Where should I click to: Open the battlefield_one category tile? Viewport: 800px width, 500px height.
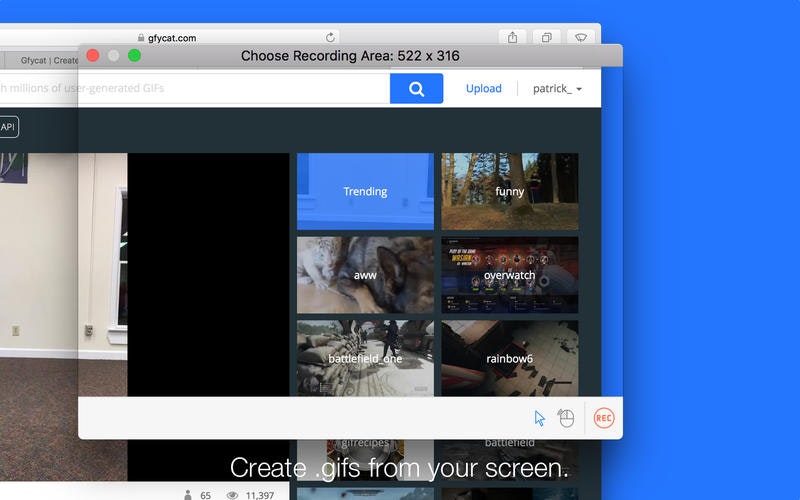365,358
